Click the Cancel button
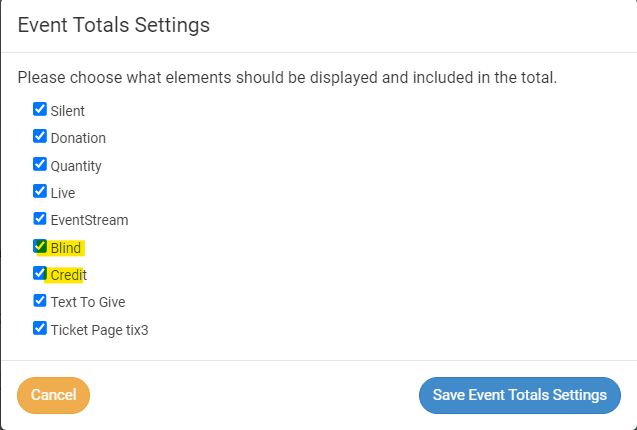The width and height of the screenshot is (637, 430). [53, 395]
